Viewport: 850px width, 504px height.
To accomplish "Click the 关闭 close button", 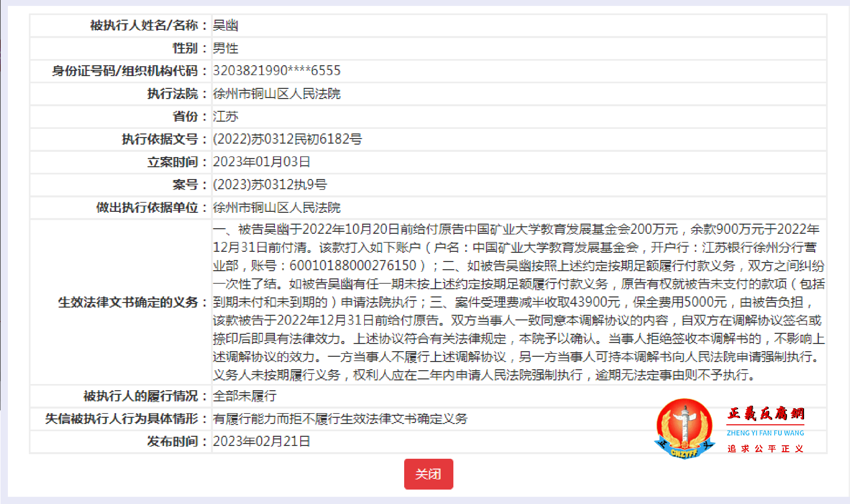I will (x=429, y=475).
